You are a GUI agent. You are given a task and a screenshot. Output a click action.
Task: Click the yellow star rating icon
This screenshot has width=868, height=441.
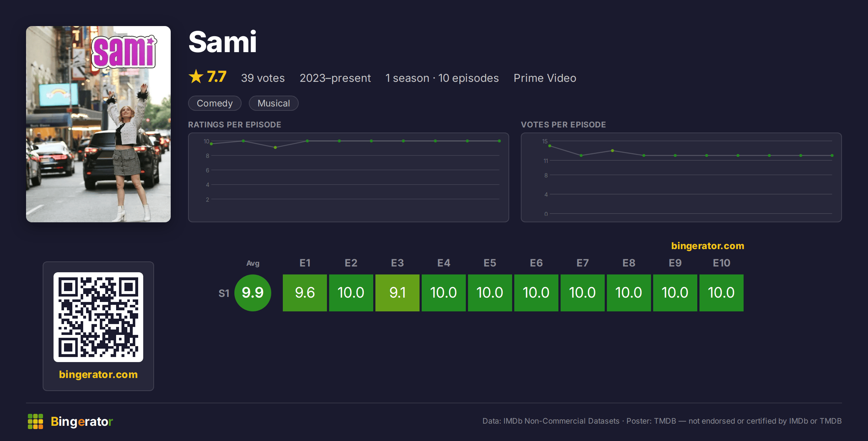pyautogui.click(x=196, y=76)
